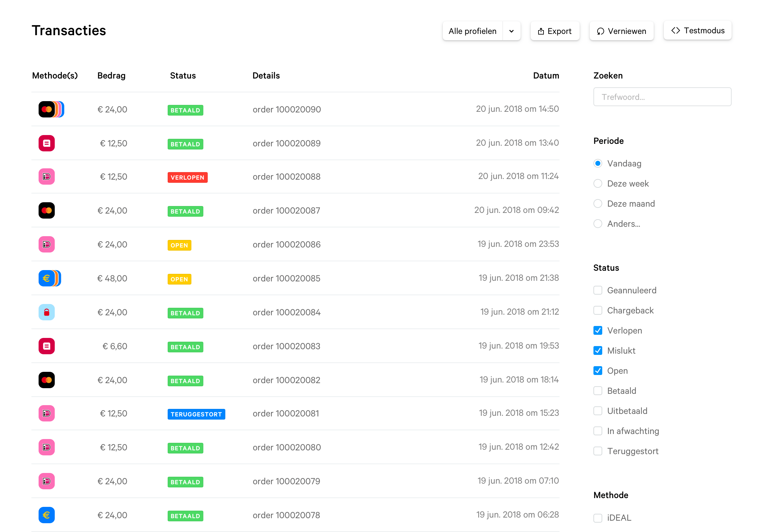Click the iDEAL icon for order 100020081

(46, 413)
